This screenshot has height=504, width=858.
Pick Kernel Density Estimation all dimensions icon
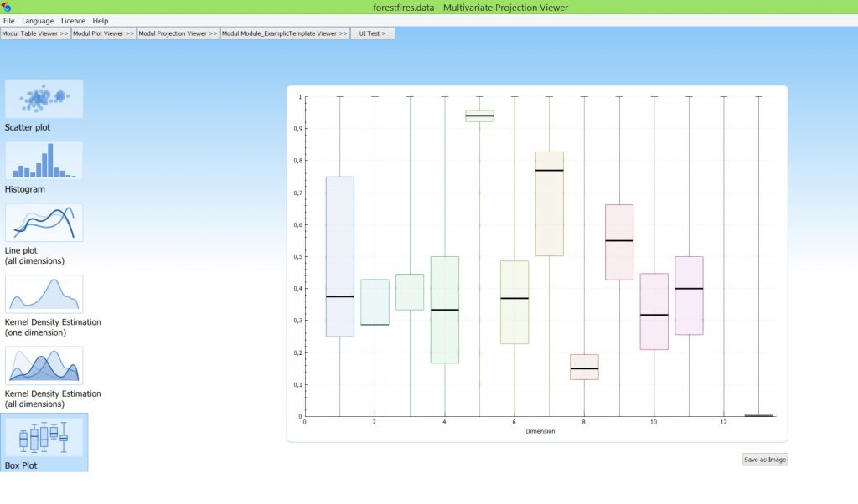click(44, 365)
